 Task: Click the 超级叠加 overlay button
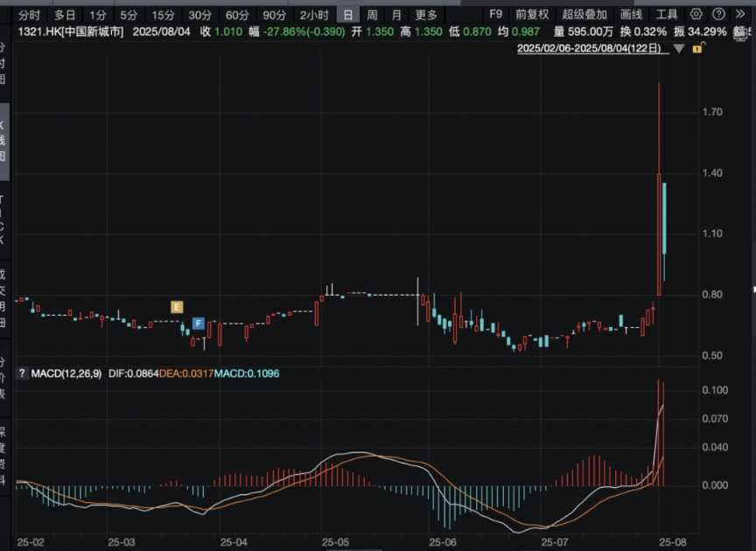584,15
